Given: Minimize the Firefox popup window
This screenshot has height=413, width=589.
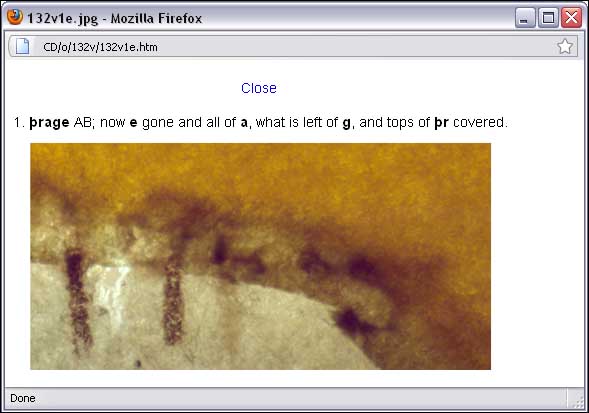Looking at the screenshot, I should coord(525,18).
